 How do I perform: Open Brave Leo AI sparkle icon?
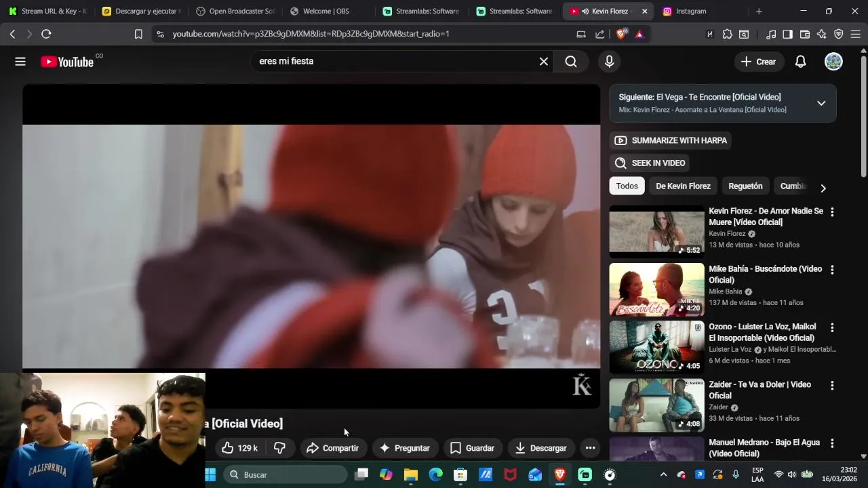tap(822, 34)
